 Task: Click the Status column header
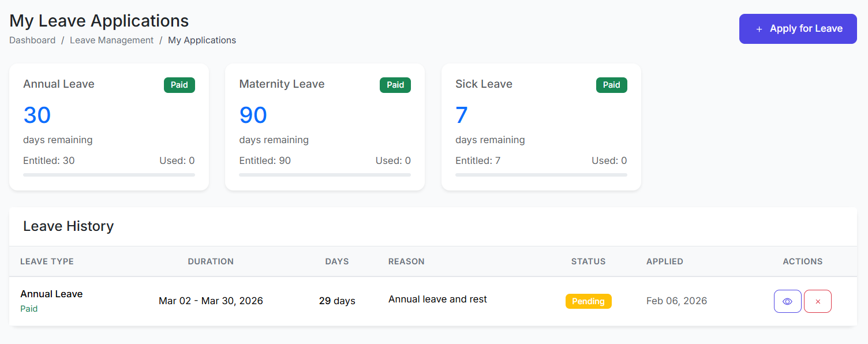pos(588,261)
